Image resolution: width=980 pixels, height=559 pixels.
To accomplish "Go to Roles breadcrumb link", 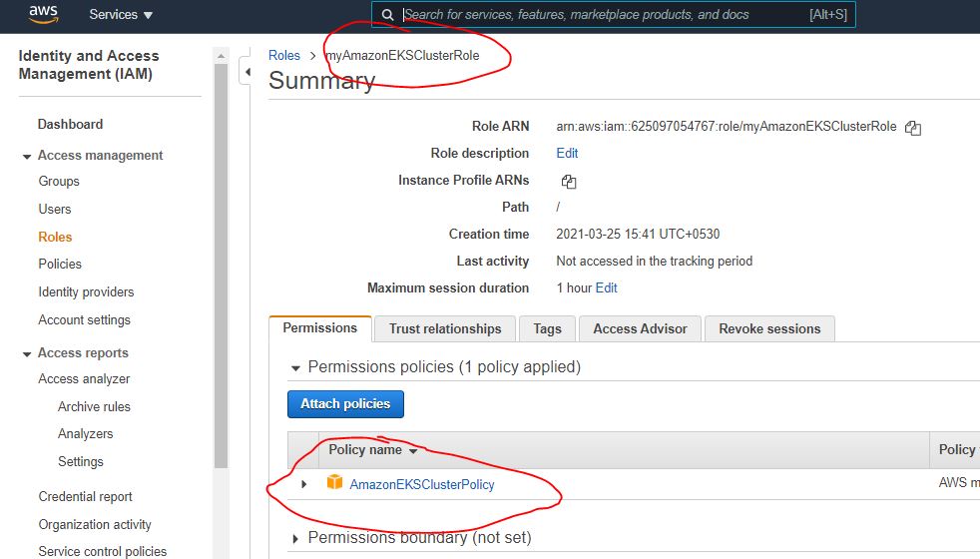I will (x=284, y=56).
